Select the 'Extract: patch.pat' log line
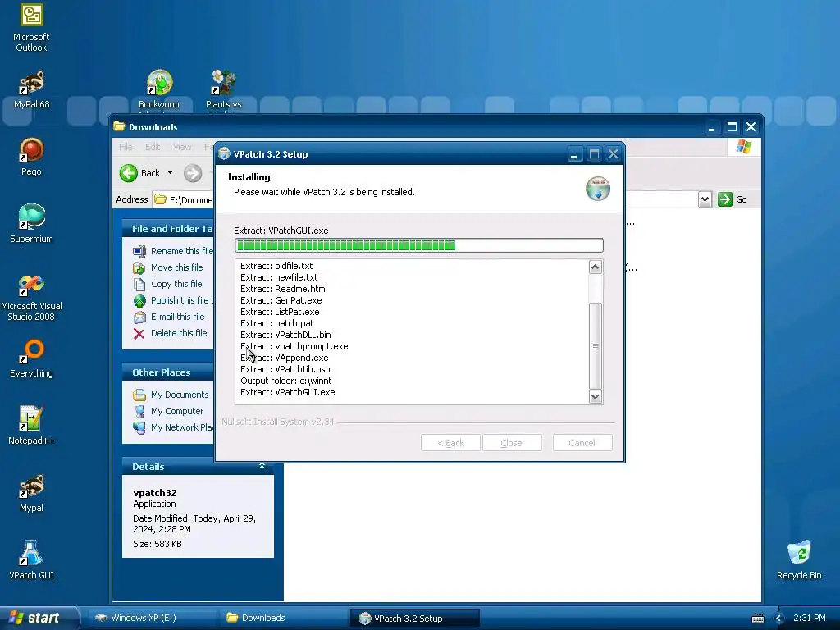Viewport: 840px width, 630px height. click(277, 323)
